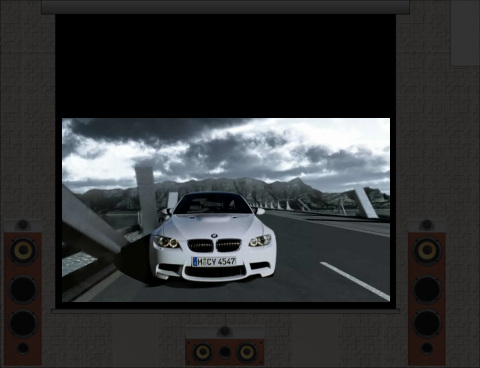Click the bass port at bottom of right speaker
Screen dimensions: 480x368
click(x=427, y=349)
